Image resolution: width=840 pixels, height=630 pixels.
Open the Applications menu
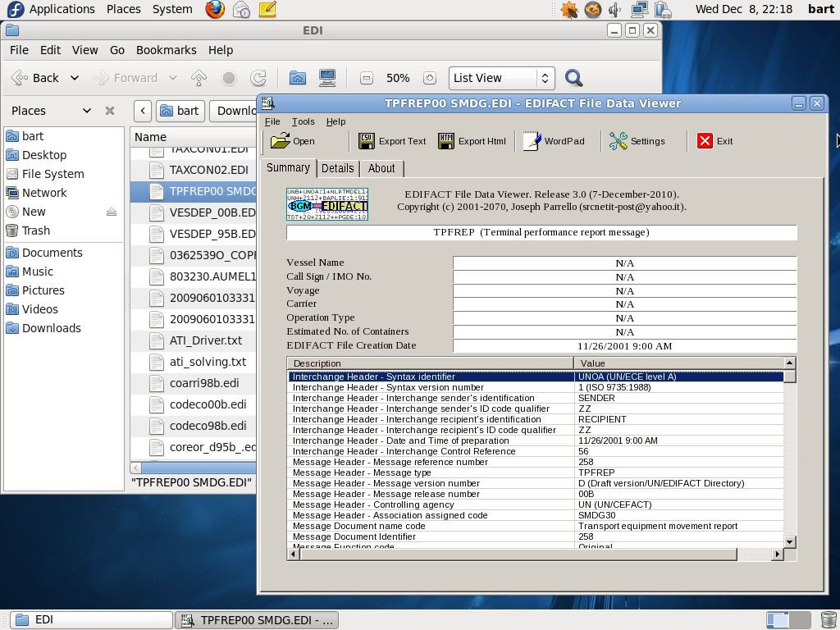click(x=62, y=9)
